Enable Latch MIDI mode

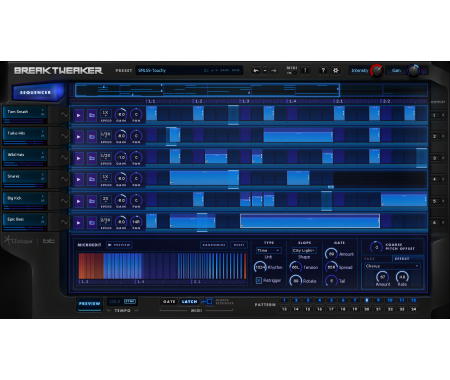click(189, 302)
